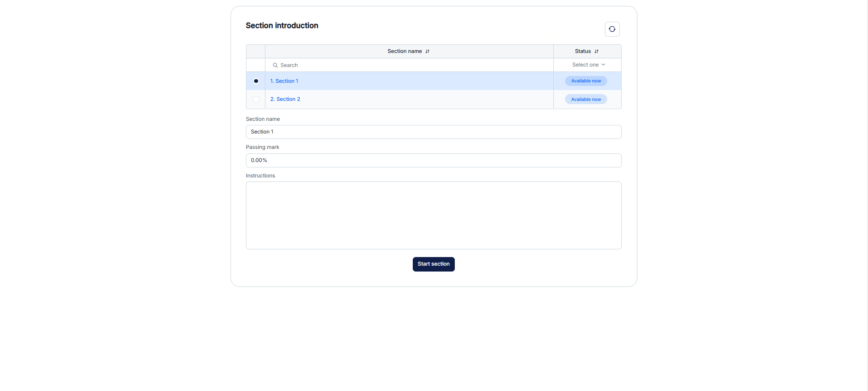Image resolution: width=868 pixels, height=391 pixels.
Task: Click inside the Instructions text area
Action: point(434,215)
